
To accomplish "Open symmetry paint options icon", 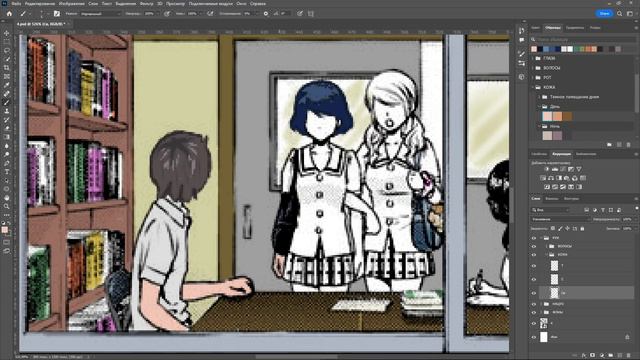I will [311, 13].
